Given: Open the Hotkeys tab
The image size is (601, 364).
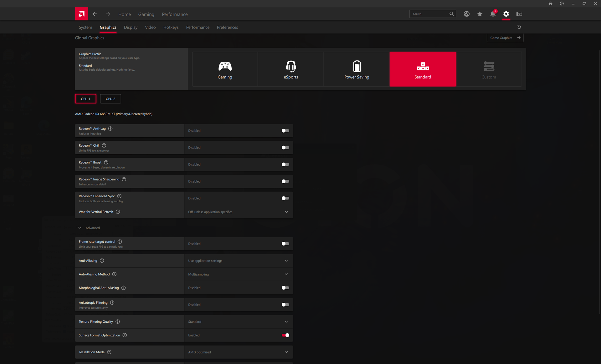Looking at the screenshot, I should (171, 28).
